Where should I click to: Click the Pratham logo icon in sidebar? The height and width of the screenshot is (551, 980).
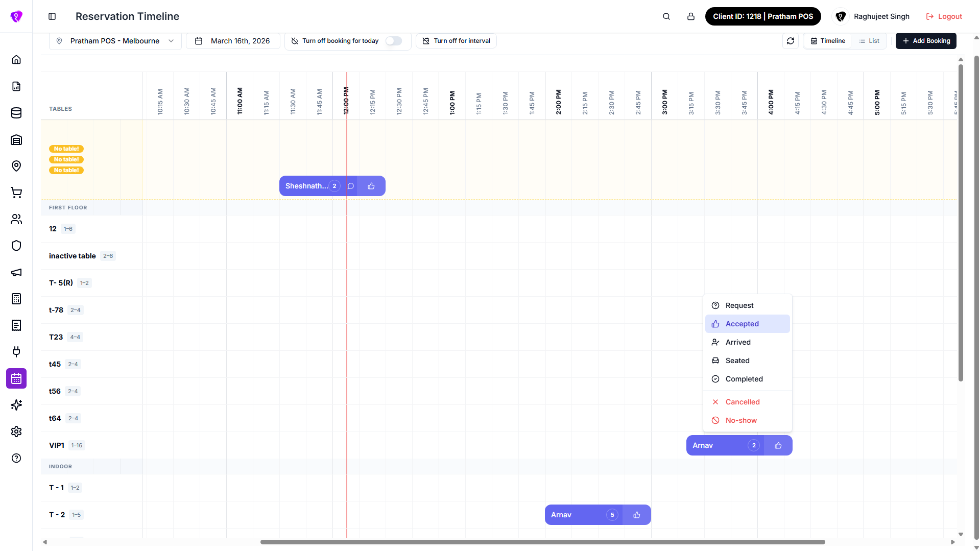(x=16, y=16)
